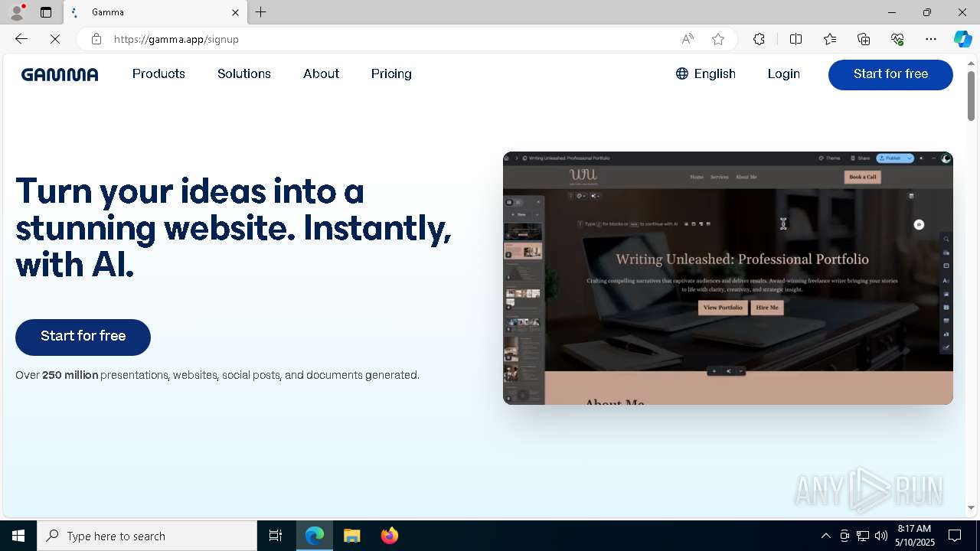Open Extensions puzzle icon
Viewport: 980px width, 551px height.
point(759,39)
